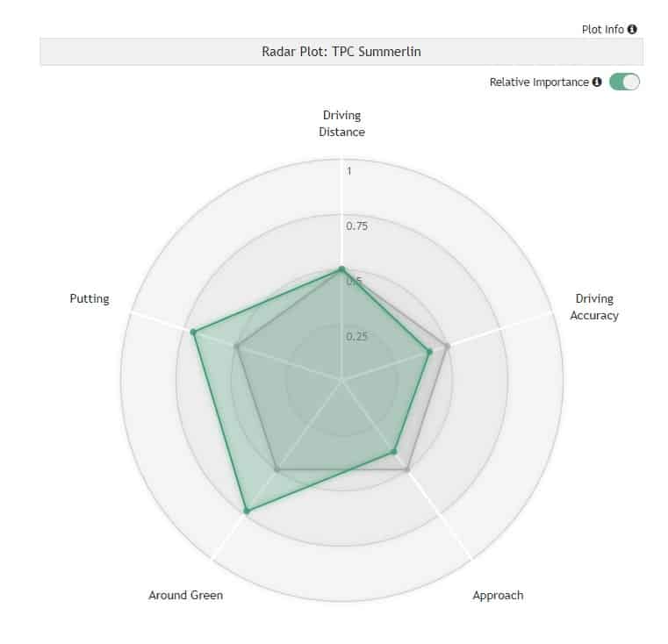Toggle the Relative Importance switch off
Viewport: 668px width, 644px height.
click(624, 82)
